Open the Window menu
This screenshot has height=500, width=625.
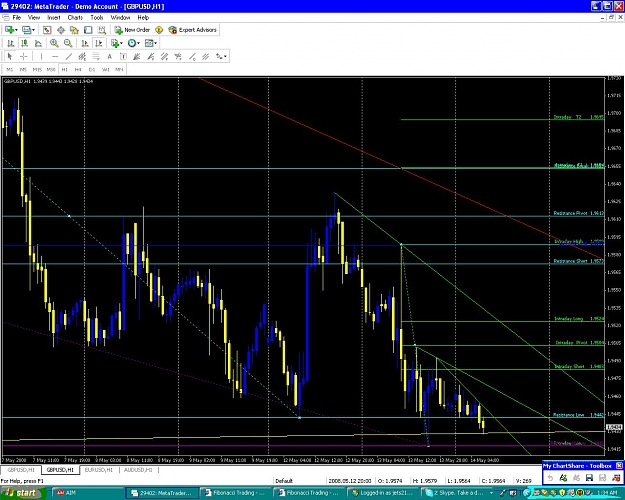[120, 18]
